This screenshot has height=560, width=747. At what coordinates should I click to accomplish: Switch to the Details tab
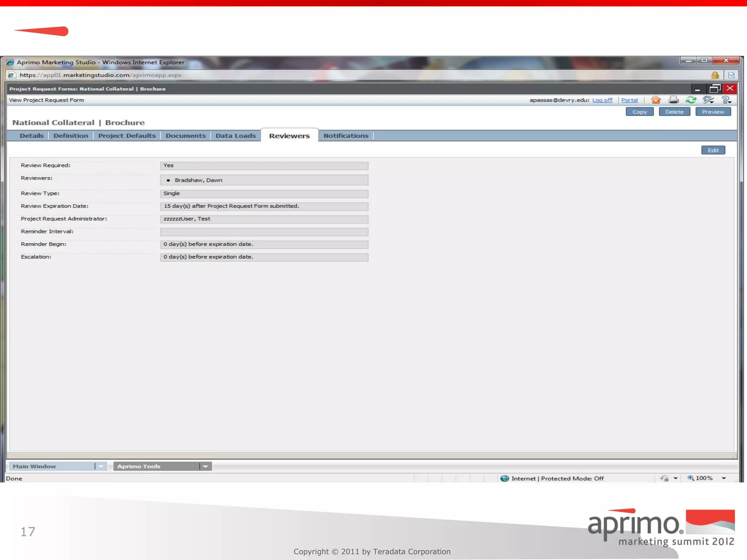pos(32,136)
